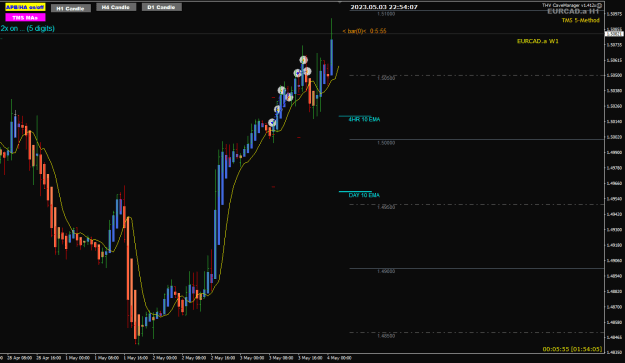Image resolution: width=625 pixels, height=363 pixels.
Task: Click 3 May 16:00 on the time axis
Action: 311,358
